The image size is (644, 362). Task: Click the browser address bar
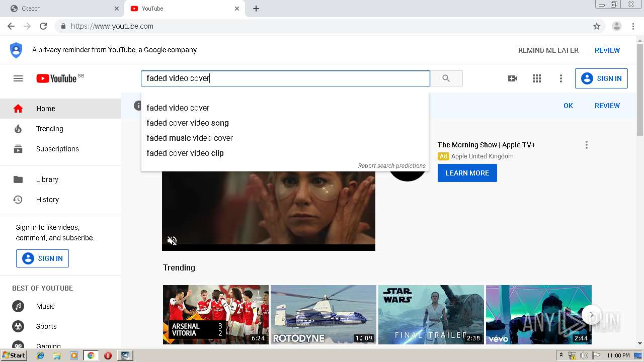(x=330, y=26)
